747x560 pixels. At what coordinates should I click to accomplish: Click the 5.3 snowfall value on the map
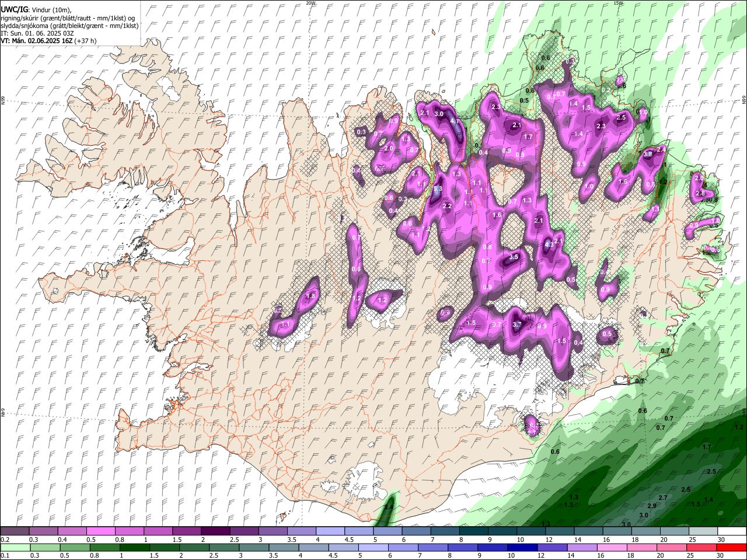coord(438,189)
